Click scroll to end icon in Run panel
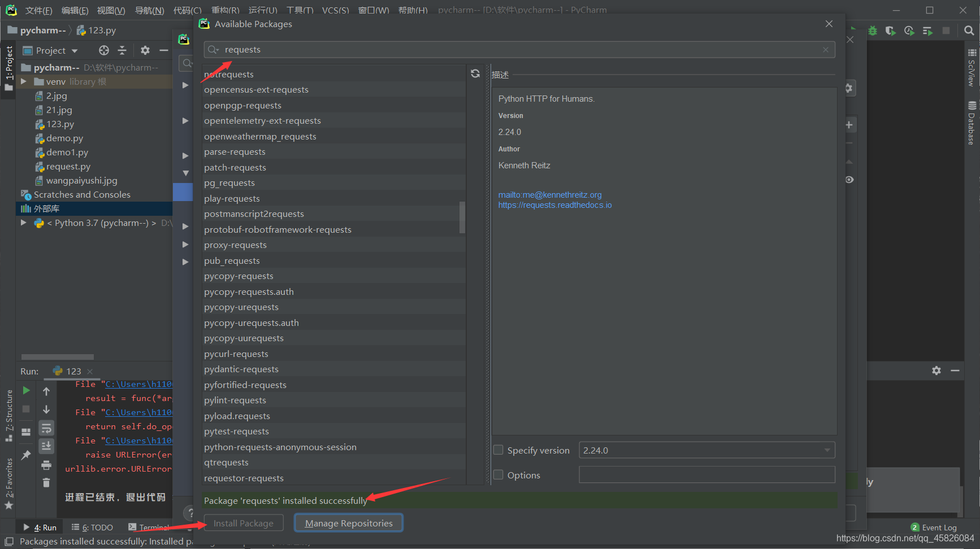Screen dimensions: 980x549 [46, 446]
